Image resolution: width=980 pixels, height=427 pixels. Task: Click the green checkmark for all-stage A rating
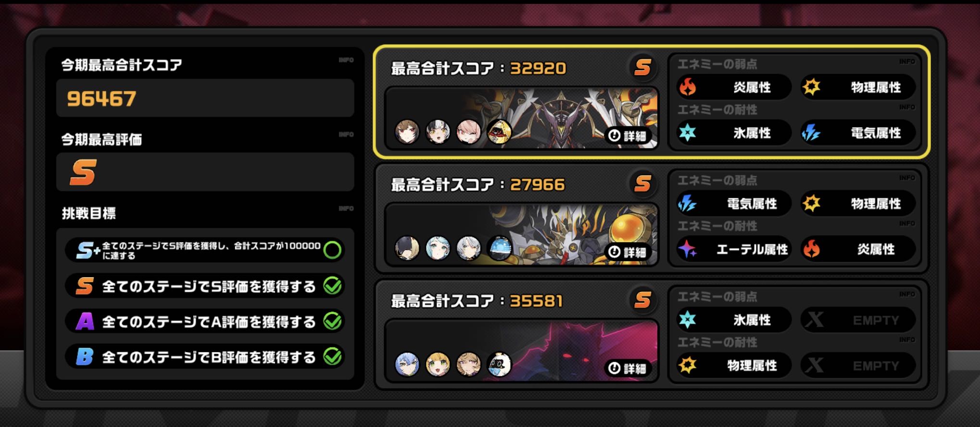click(332, 321)
